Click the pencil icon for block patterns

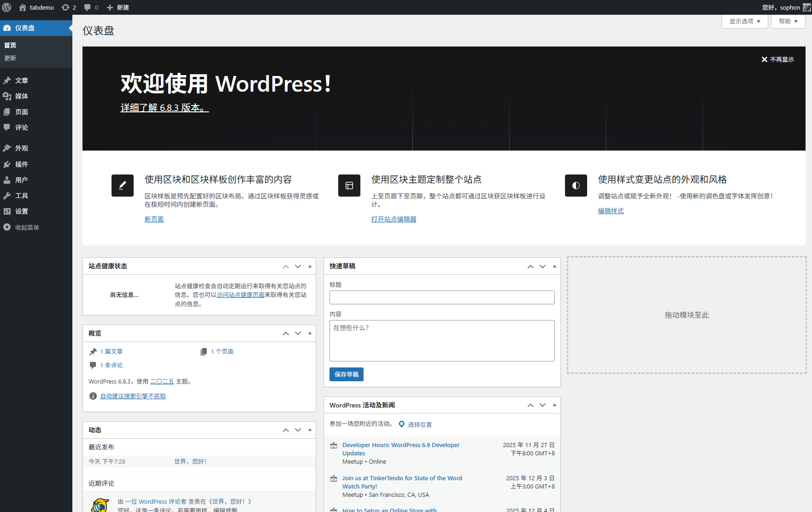[123, 186]
